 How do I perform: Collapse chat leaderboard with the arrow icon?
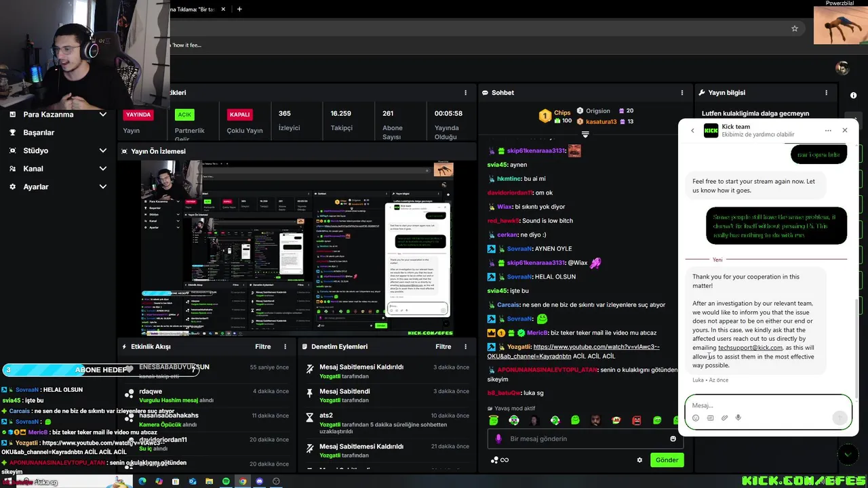tap(585, 134)
